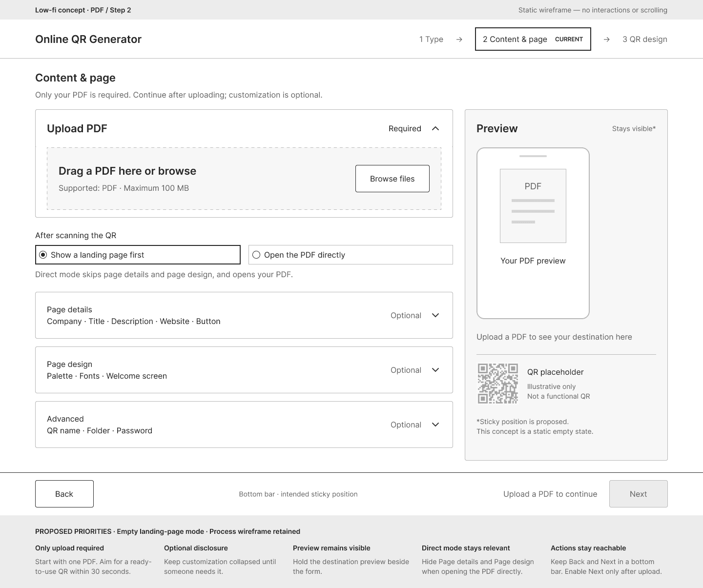Click 'Drag a PDF here or browse' heading

[127, 171]
